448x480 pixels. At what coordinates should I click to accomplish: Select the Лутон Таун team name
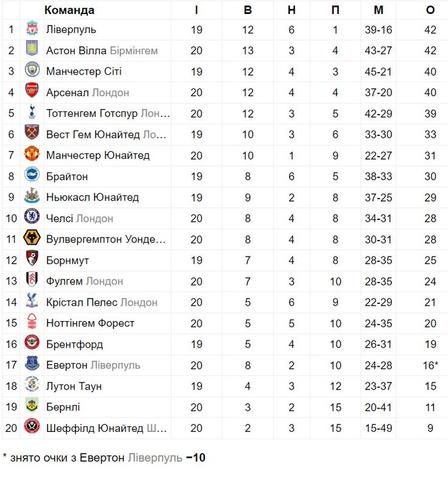tap(74, 386)
